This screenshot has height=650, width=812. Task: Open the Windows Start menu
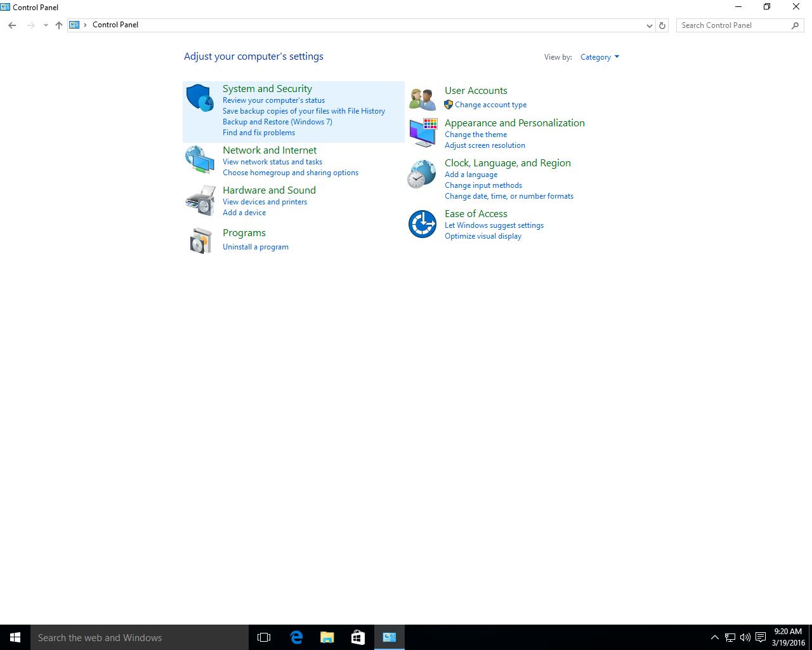(15, 637)
